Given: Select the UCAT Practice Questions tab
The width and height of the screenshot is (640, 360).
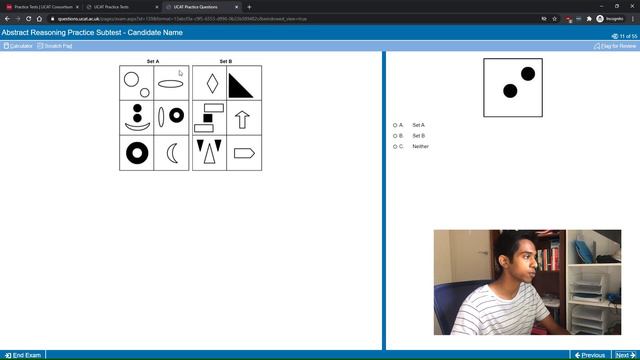Looking at the screenshot, I should (201, 7).
